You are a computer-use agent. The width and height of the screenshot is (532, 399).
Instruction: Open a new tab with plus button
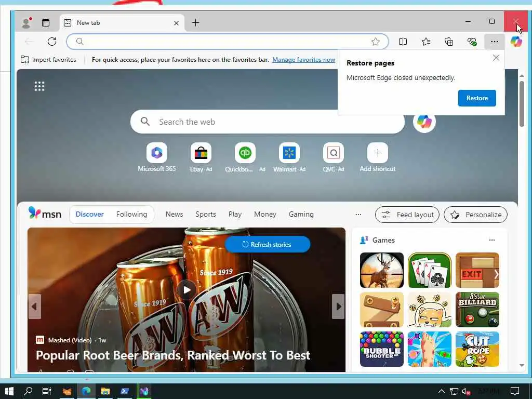195,23
